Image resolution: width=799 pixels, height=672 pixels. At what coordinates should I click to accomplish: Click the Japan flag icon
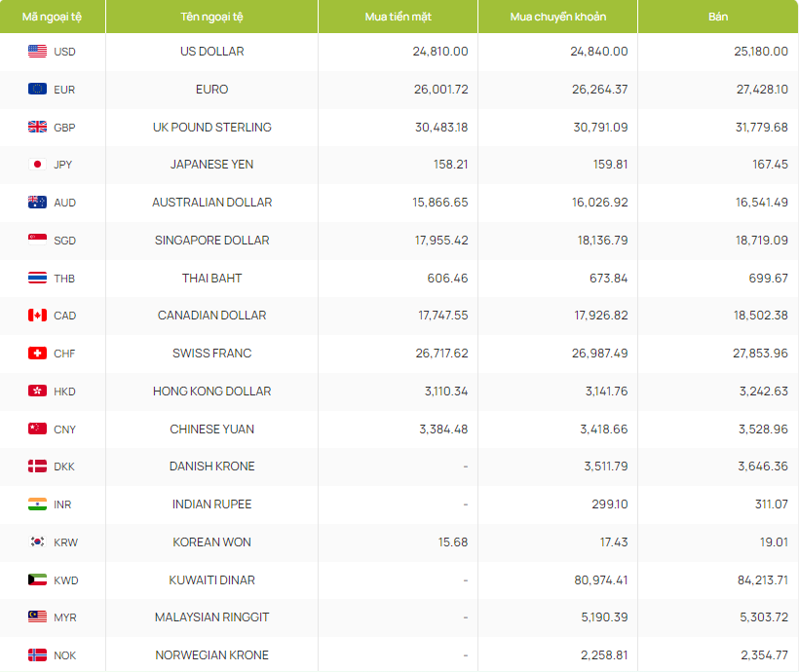37,165
